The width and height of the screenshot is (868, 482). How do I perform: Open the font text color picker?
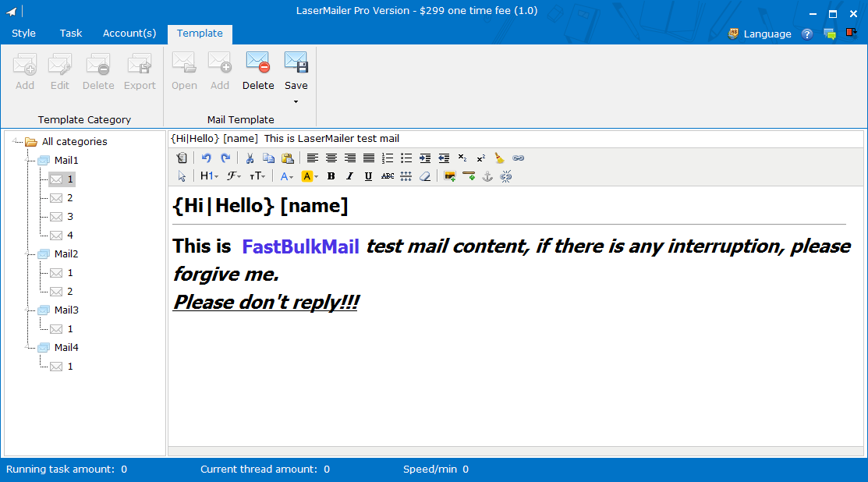click(287, 176)
